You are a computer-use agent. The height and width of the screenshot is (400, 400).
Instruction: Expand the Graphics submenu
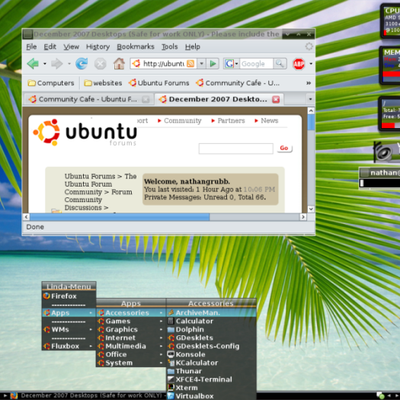point(131,329)
